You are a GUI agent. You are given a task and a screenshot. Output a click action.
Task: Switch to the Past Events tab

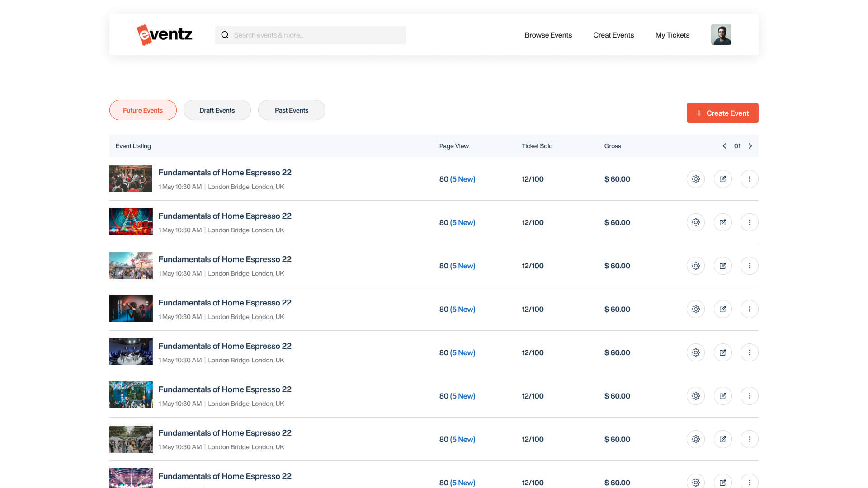coord(292,110)
